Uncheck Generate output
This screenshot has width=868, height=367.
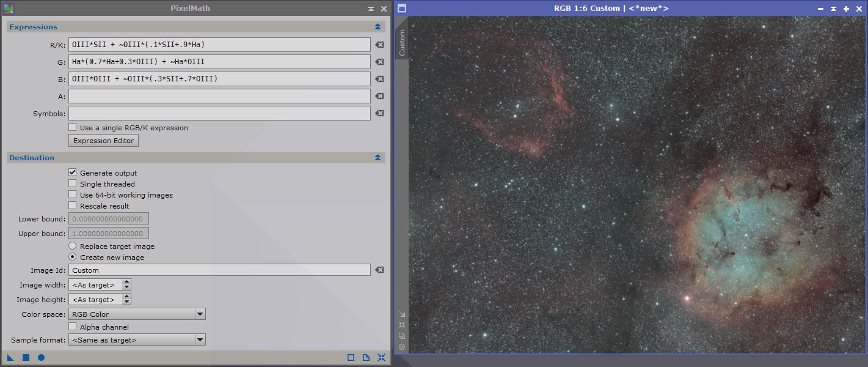[x=72, y=172]
